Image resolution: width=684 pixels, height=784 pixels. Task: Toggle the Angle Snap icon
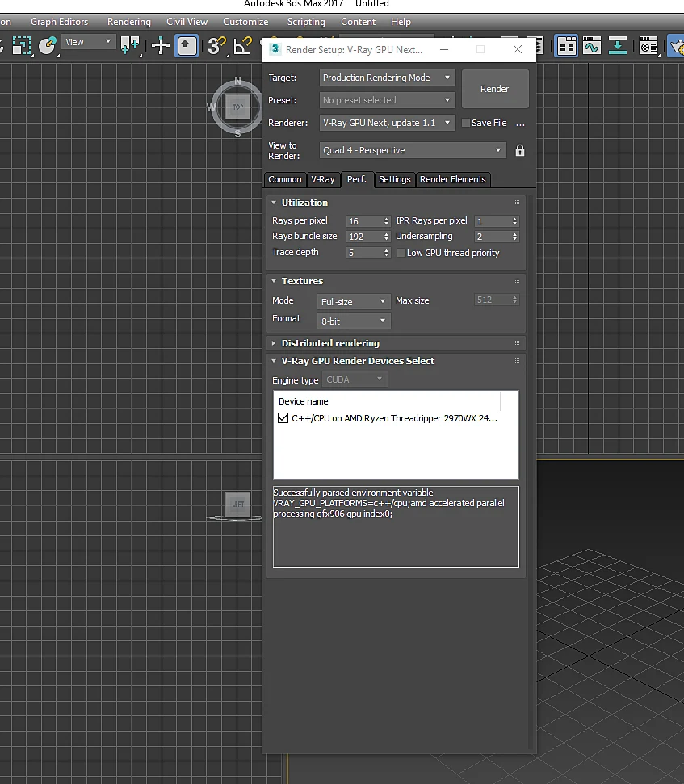[243, 46]
